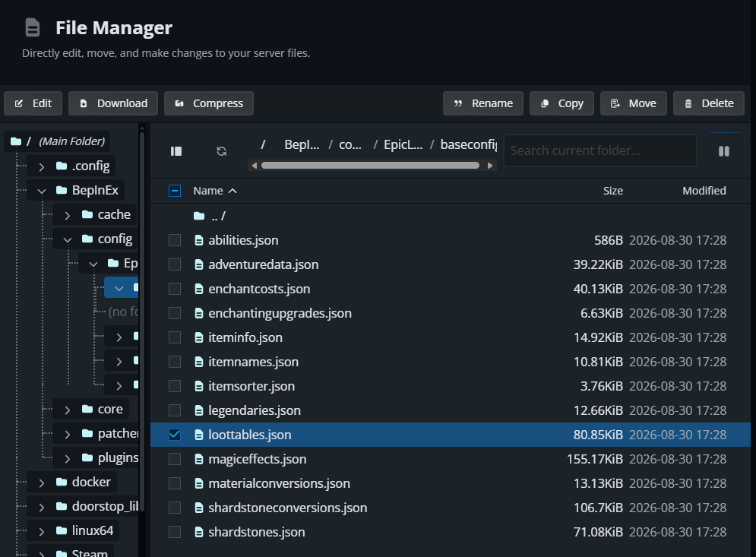Expand the docker folder chevron
Viewport: 756px width, 557px height.
click(42, 483)
